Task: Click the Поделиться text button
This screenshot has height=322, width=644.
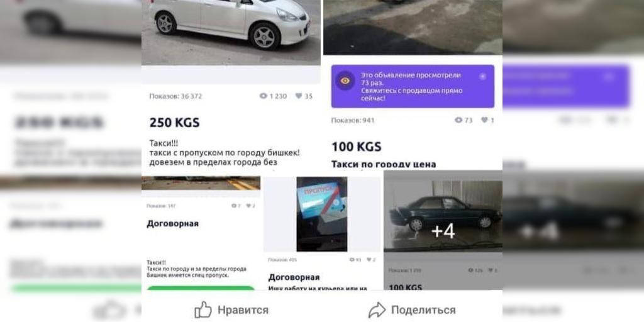Action: click(423, 310)
